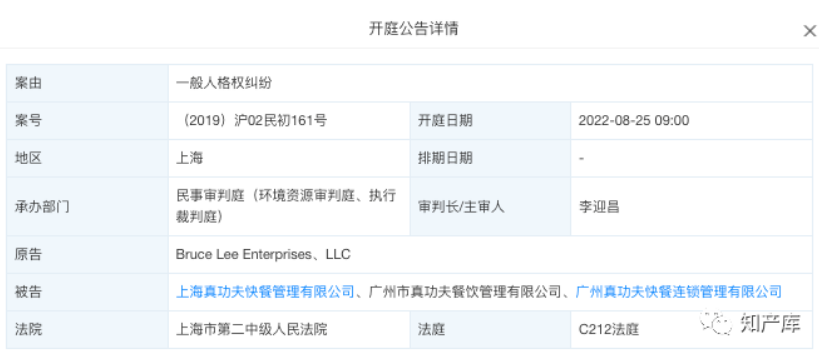The image size is (819, 360).
Task: Click the case number (2019)沪02民初161号
Action: coord(252,121)
